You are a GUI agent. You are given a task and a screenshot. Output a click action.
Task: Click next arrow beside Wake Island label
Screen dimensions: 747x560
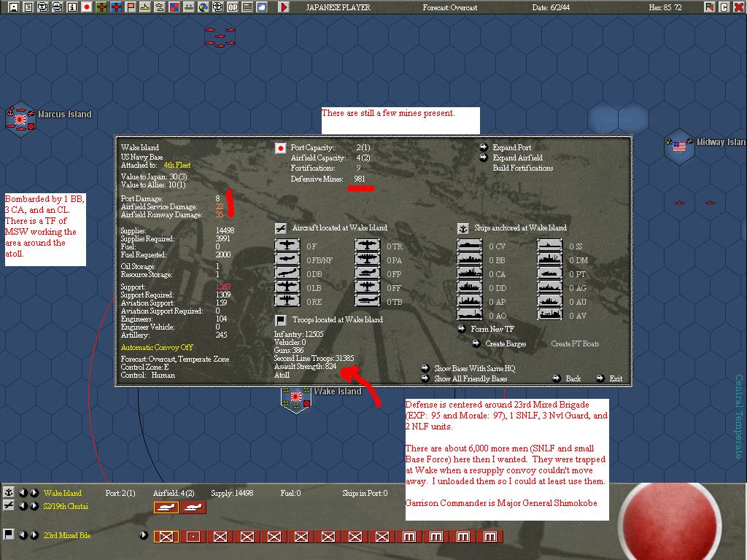[x=34, y=492]
